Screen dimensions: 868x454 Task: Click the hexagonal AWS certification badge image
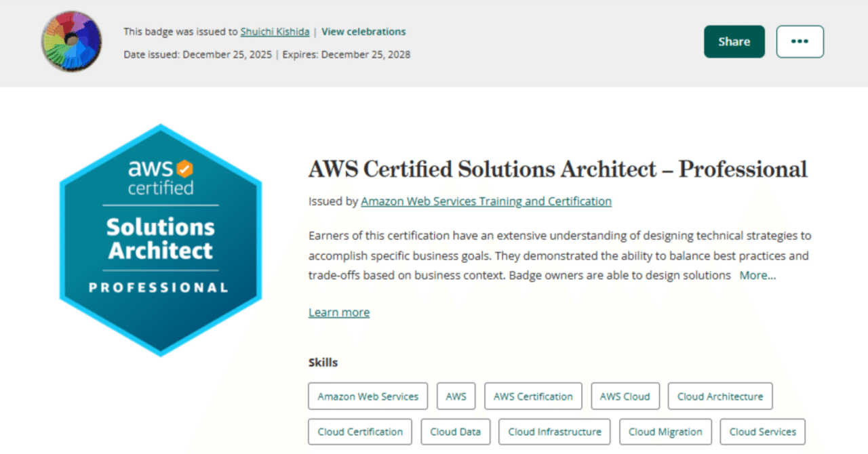click(160, 239)
